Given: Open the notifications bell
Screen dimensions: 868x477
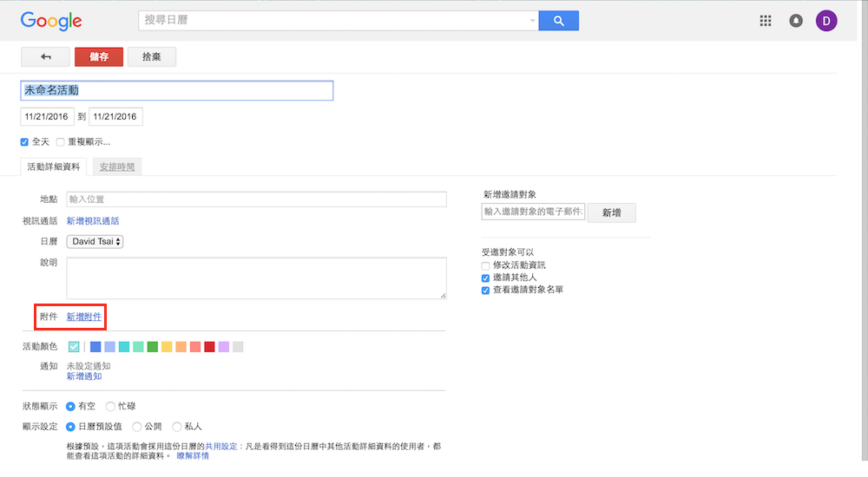Looking at the screenshot, I should point(796,21).
